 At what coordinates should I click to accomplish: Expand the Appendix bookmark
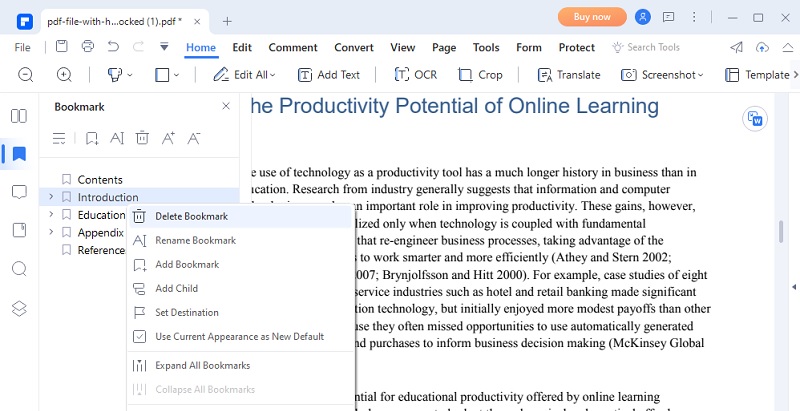[x=51, y=232]
